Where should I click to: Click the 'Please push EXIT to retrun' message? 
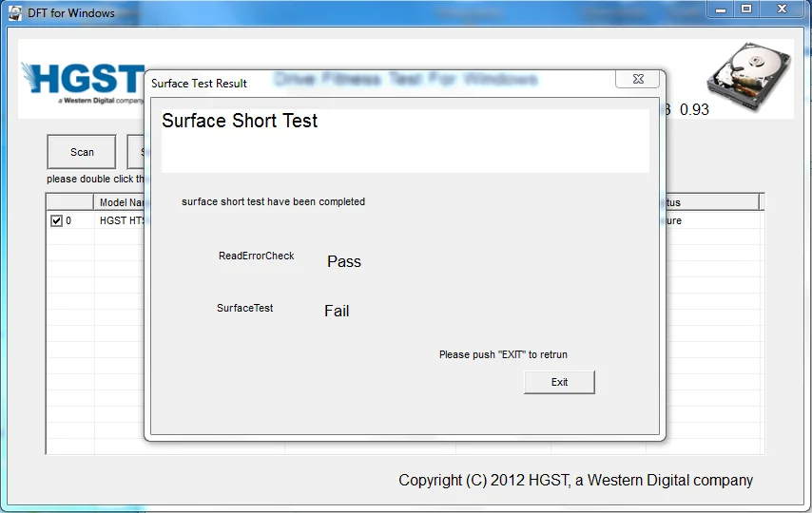[503, 354]
